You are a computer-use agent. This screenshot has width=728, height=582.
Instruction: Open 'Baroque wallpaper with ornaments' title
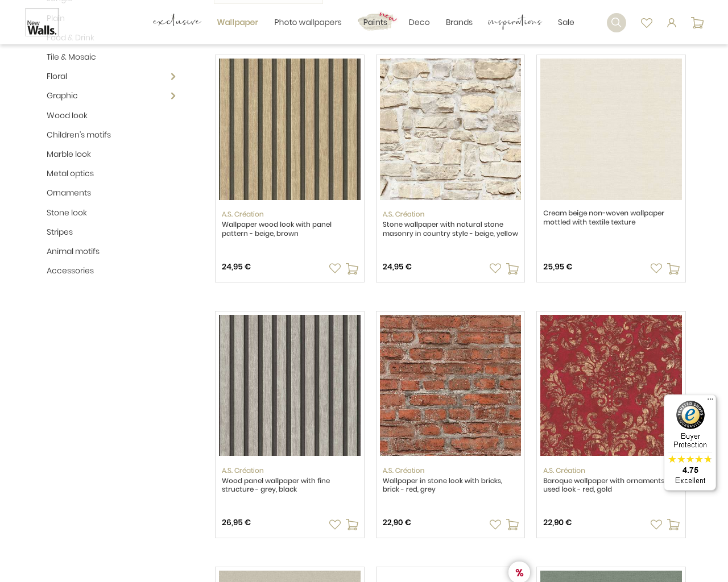pyautogui.click(x=604, y=485)
